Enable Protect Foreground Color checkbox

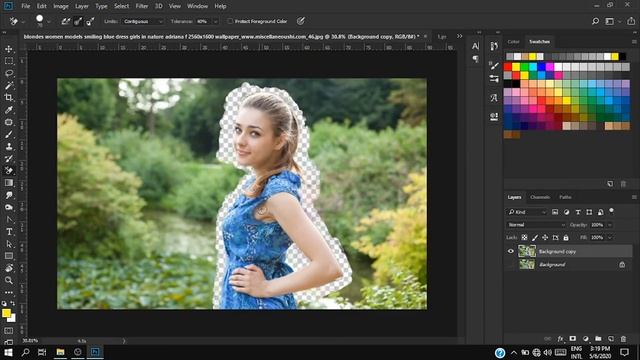pos(230,21)
